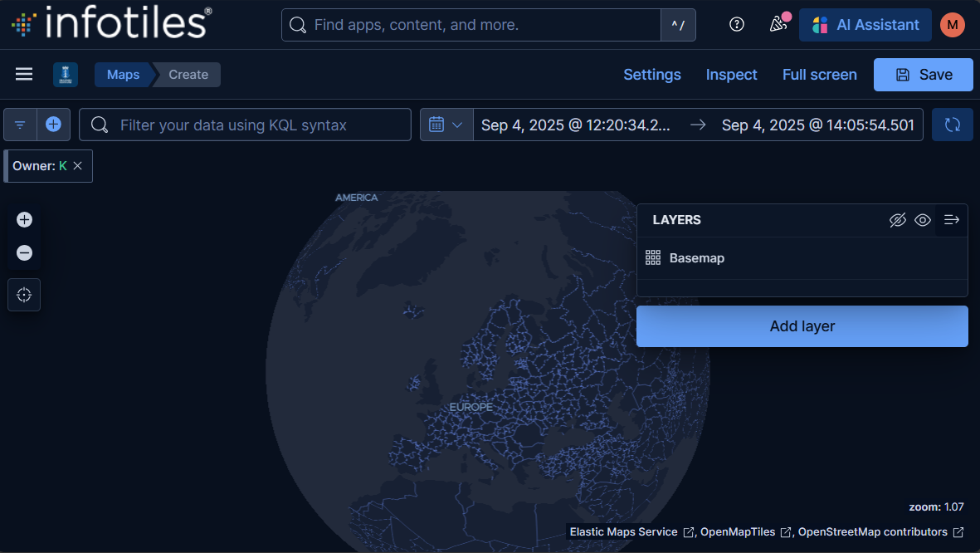Open the filter options icon
The image size is (980, 553).
pyautogui.click(x=20, y=124)
